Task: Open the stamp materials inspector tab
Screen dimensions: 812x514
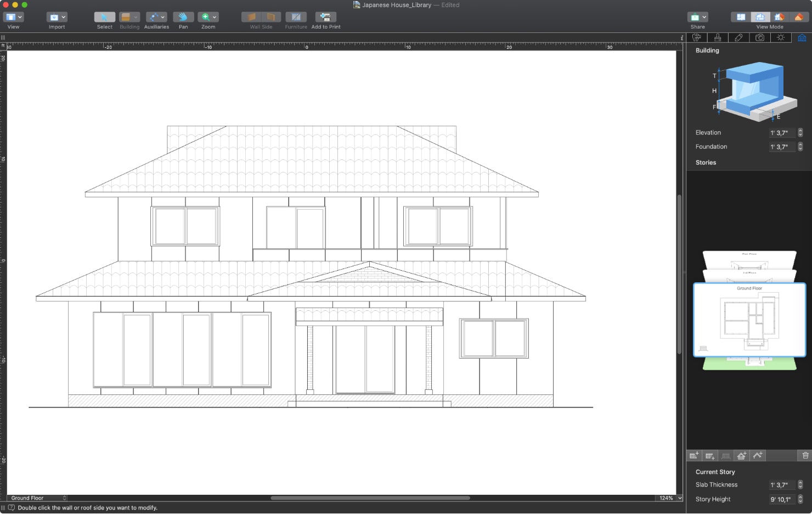Action: pyautogui.click(x=718, y=37)
